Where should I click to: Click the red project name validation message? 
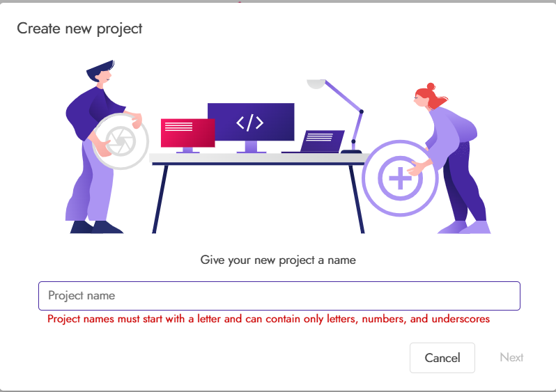click(x=268, y=319)
